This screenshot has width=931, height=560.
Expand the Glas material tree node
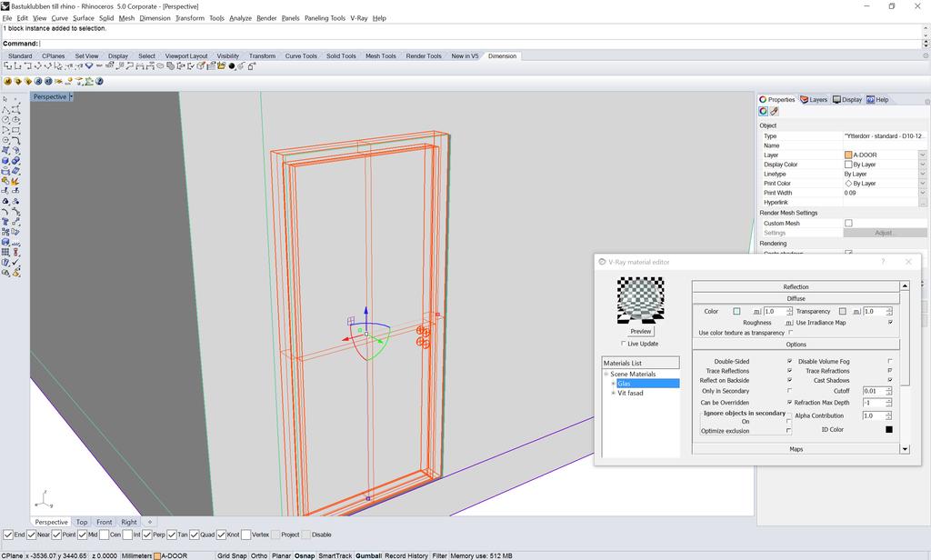[x=614, y=384]
